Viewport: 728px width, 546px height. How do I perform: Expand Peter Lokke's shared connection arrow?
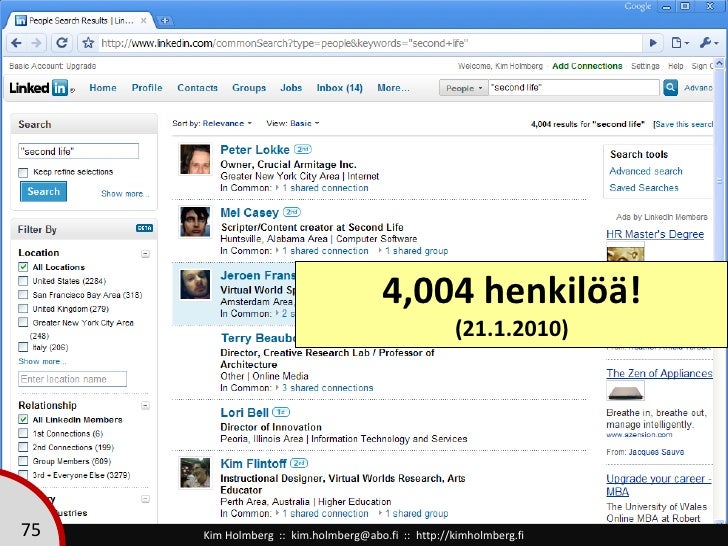(x=277, y=188)
